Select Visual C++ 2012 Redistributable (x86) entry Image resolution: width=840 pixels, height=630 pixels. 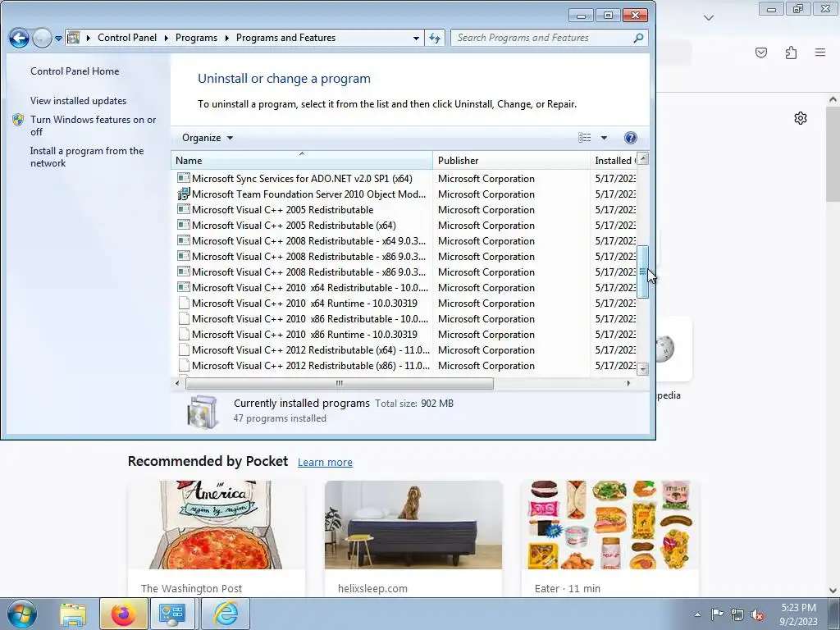[405, 365]
